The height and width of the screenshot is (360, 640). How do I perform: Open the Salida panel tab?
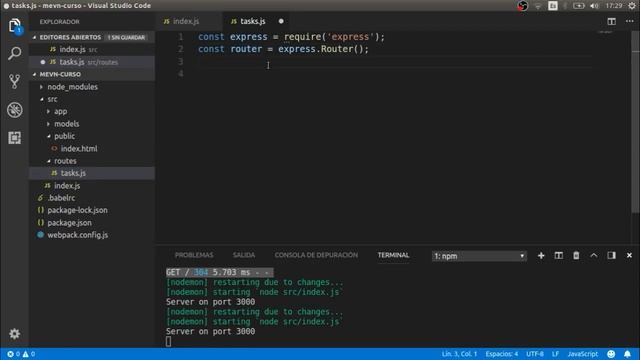pos(244,255)
